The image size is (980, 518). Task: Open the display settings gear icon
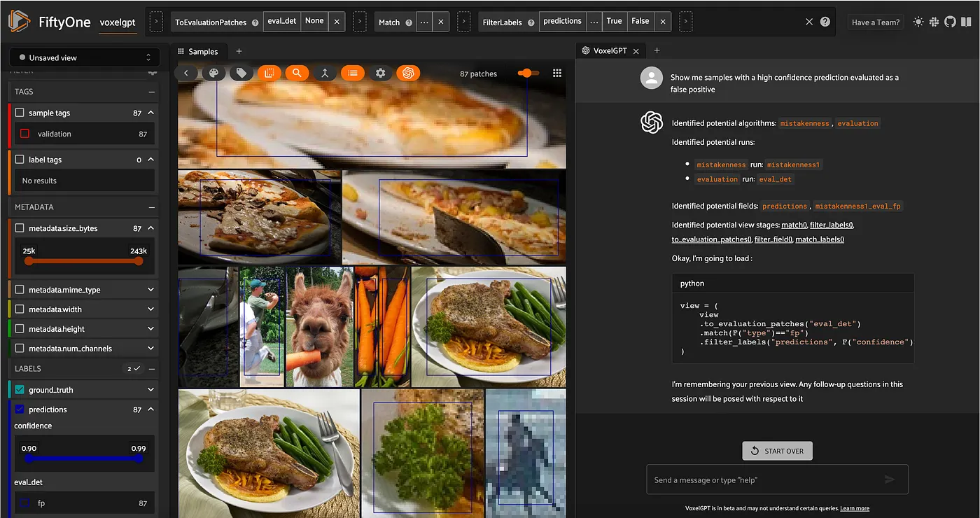click(380, 73)
